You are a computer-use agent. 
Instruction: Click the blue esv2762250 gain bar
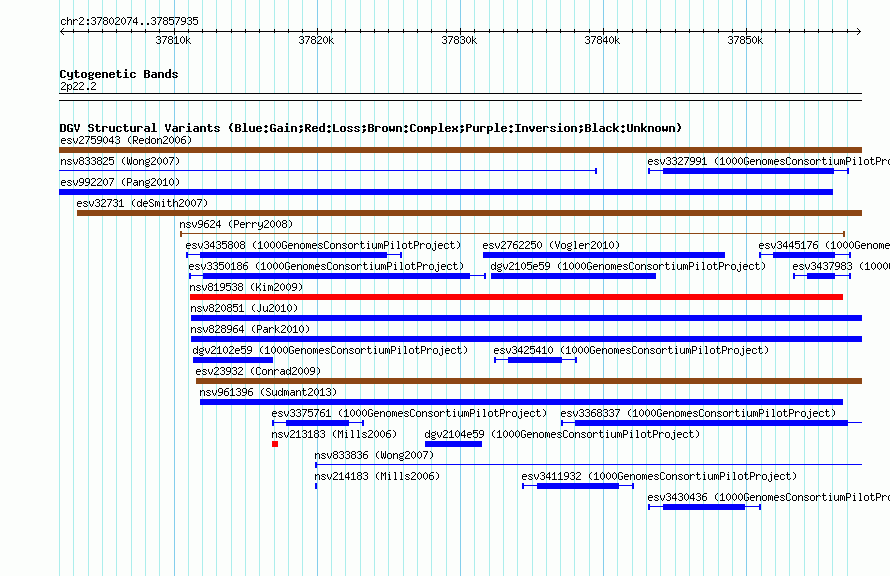coord(604,255)
